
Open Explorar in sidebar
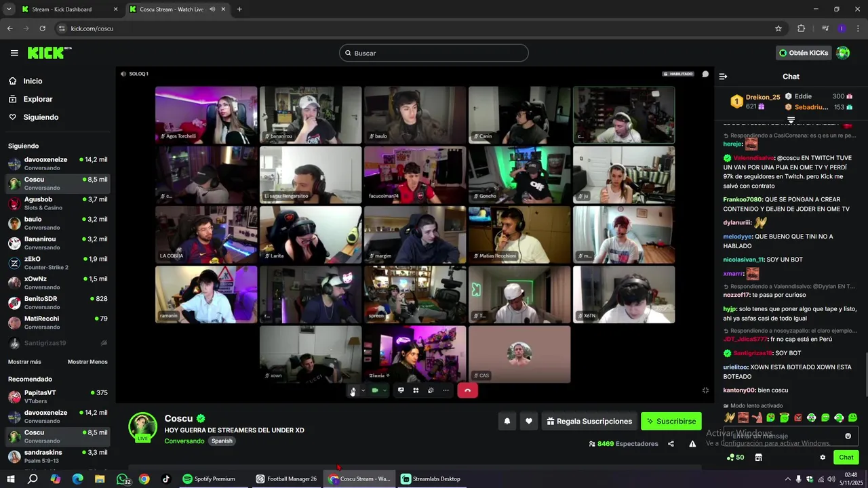click(37, 99)
